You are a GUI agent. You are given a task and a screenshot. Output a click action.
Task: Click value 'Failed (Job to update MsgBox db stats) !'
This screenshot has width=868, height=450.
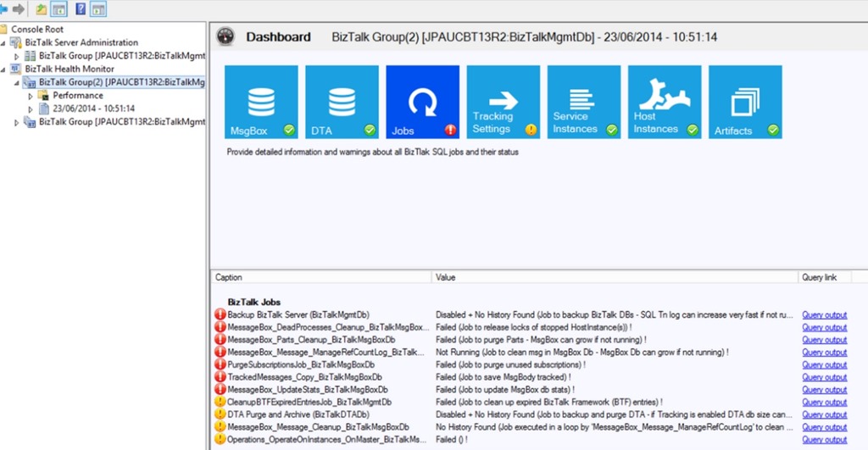pos(505,389)
